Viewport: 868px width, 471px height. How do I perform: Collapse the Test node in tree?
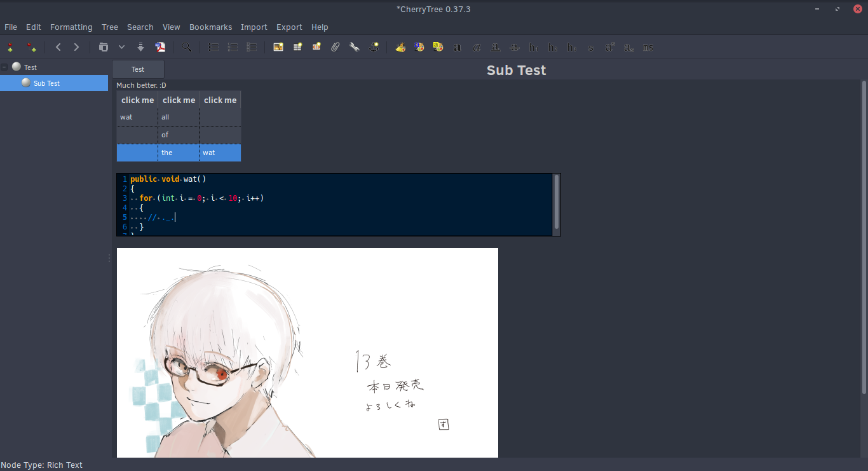4,67
